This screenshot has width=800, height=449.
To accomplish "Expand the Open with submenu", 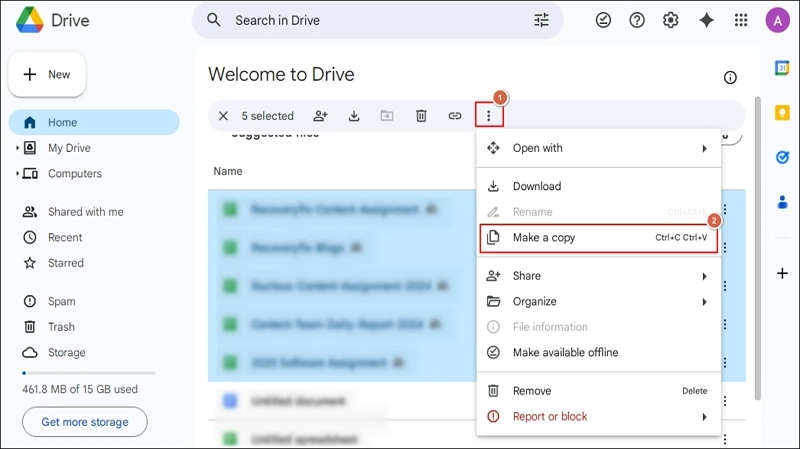I will tap(598, 148).
